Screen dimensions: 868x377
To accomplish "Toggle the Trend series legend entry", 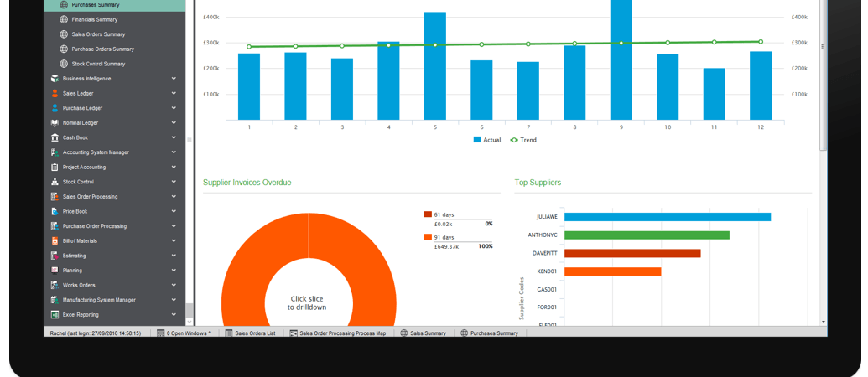I will [523, 140].
